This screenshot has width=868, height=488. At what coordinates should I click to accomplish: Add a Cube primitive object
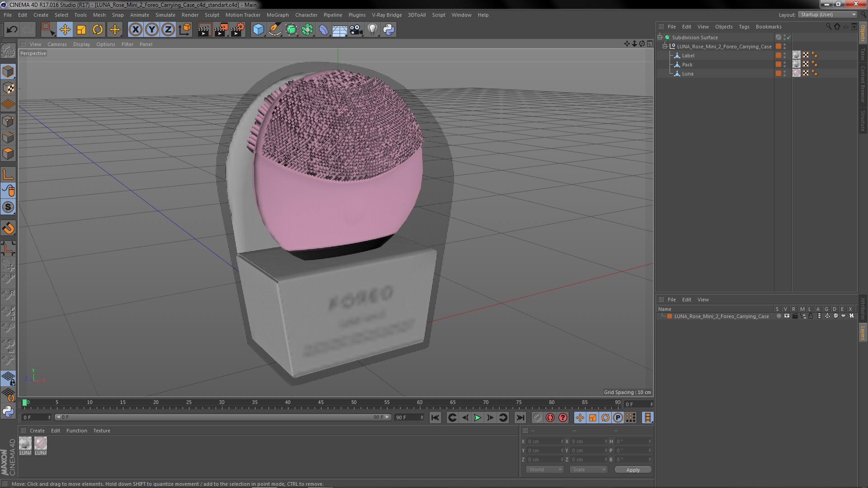258,30
